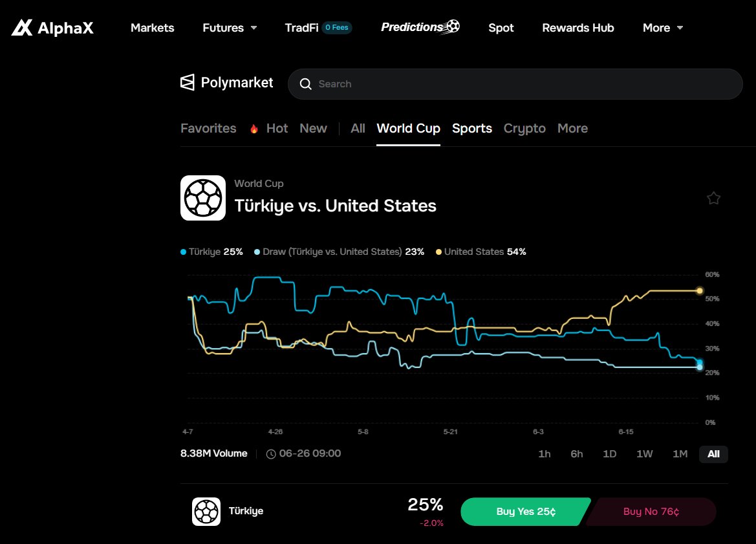The image size is (756, 544).
Task: Expand the More dropdown in the top navigation
Action: click(663, 27)
